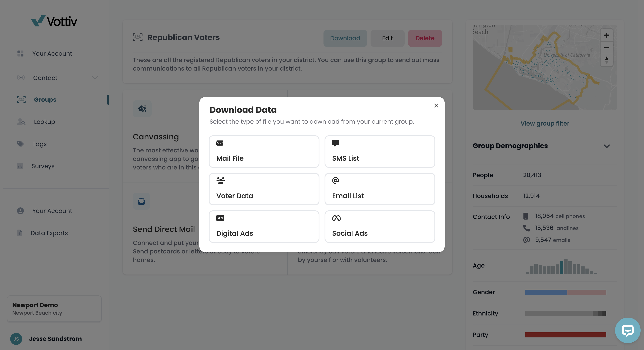Click the at-sign icon on Email List
Viewport: 644px width, 350px height.
pos(335,180)
